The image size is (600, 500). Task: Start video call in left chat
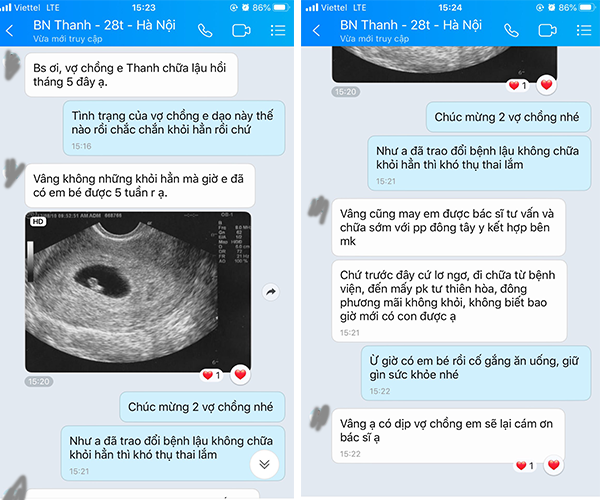pyautogui.click(x=241, y=31)
